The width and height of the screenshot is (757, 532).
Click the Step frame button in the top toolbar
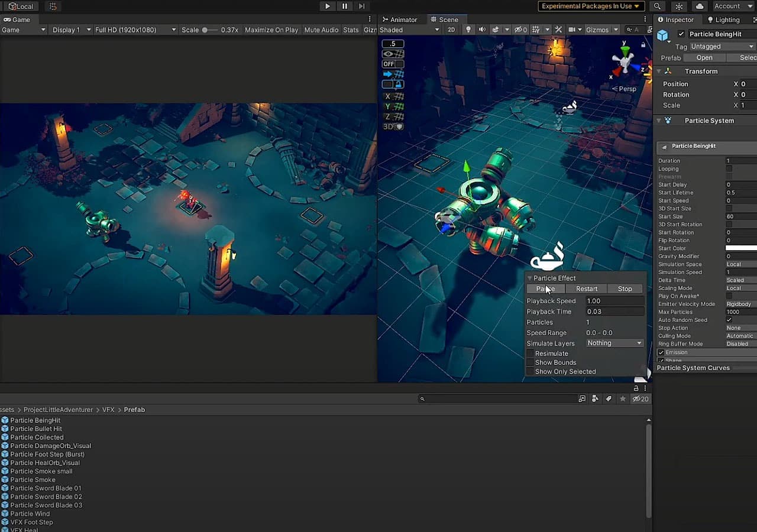tap(361, 6)
